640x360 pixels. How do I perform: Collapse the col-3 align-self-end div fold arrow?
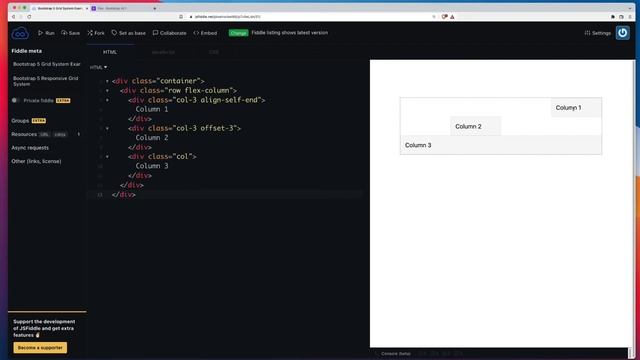click(107, 100)
